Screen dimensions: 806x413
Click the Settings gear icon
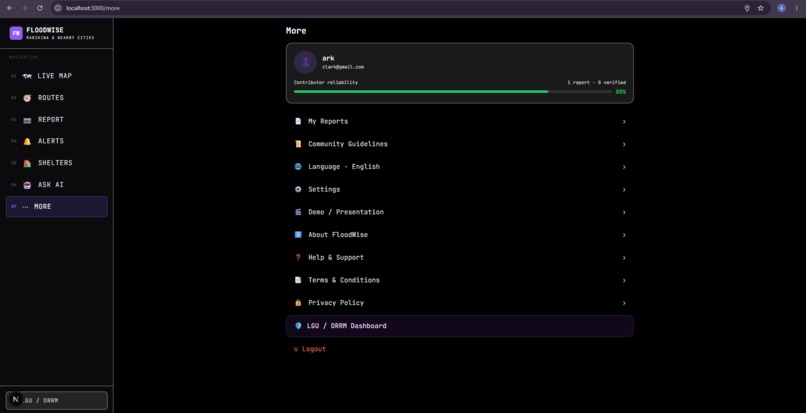coord(298,189)
